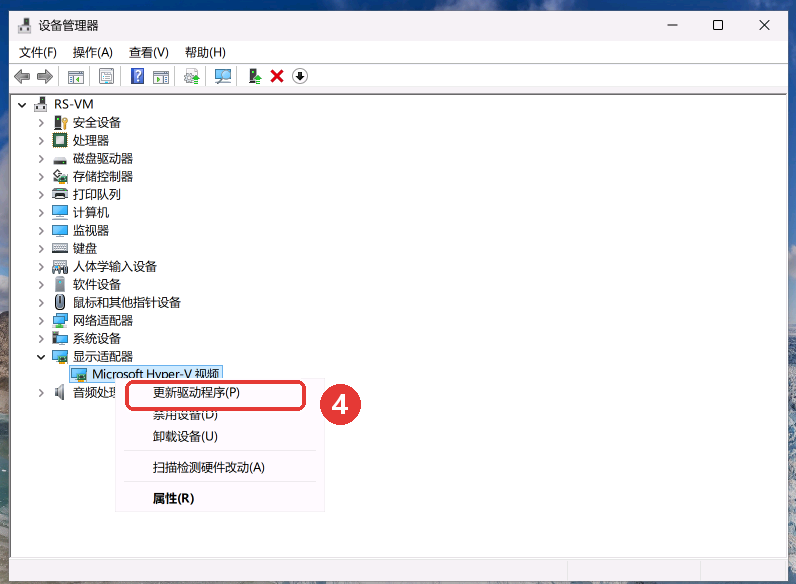The width and height of the screenshot is (796, 584).
Task: Expand the 存储控制器 category
Action: point(41,177)
